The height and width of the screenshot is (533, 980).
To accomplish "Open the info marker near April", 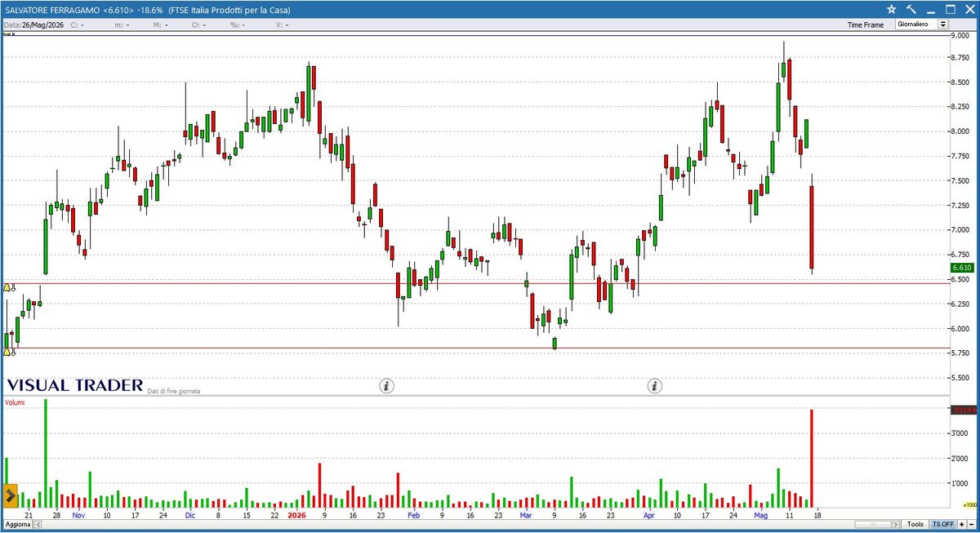I will (x=655, y=384).
